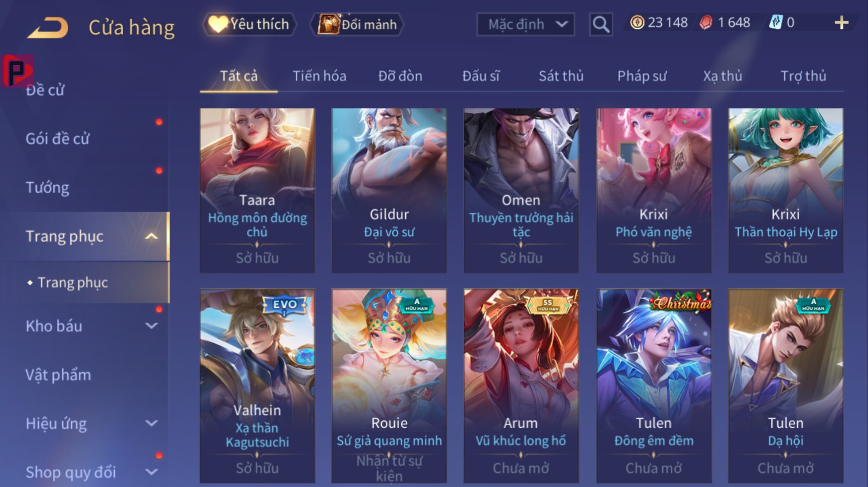
Task: Tap the gold coin balance icon
Action: click(x=637, y=22)
